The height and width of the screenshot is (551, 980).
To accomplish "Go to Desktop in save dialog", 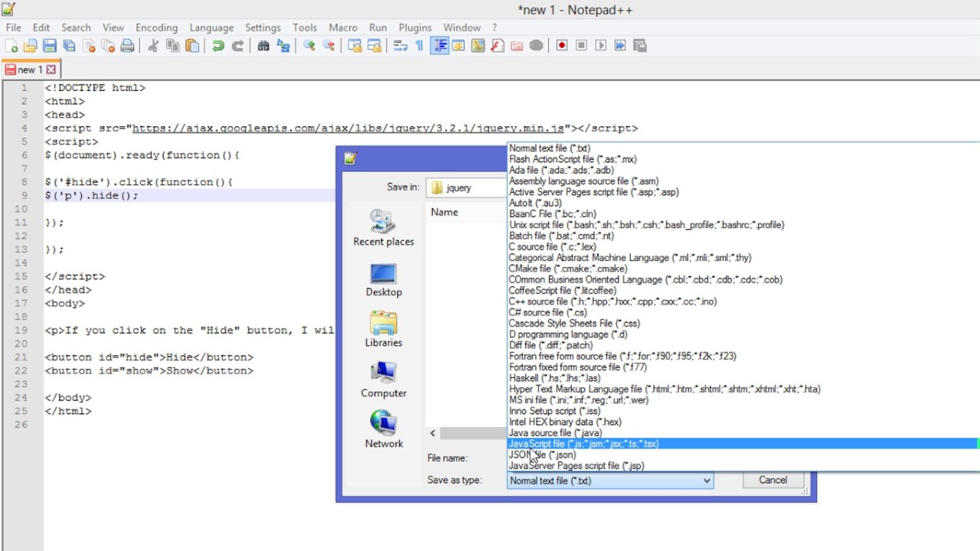I will point(384,280).
